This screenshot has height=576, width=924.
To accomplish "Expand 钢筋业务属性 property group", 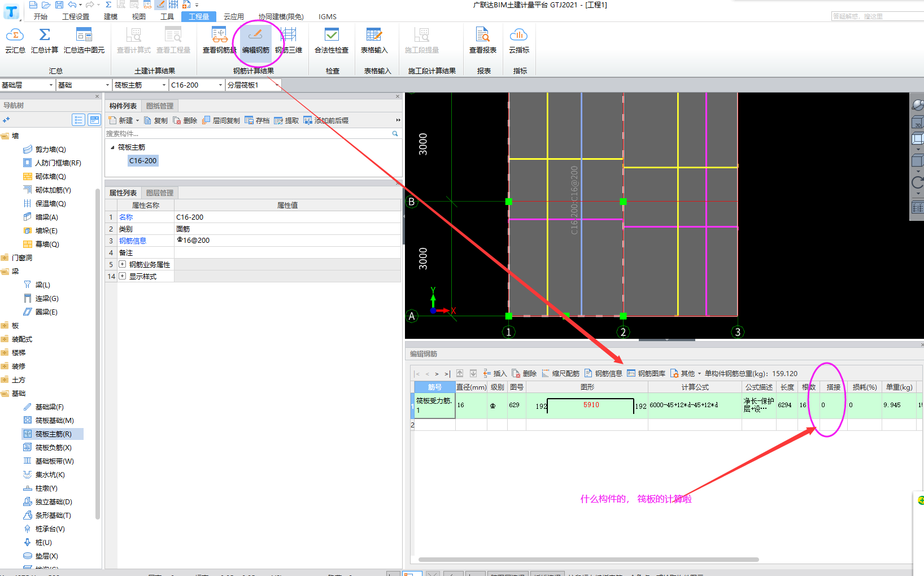I will pyautogui.click(x=122, y=264).
